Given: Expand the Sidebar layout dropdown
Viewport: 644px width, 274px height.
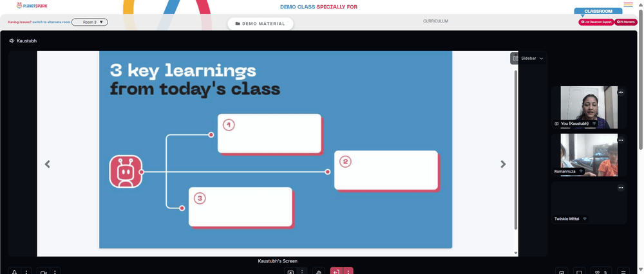Looking at the screenshot, I should (x=533, y=59).
